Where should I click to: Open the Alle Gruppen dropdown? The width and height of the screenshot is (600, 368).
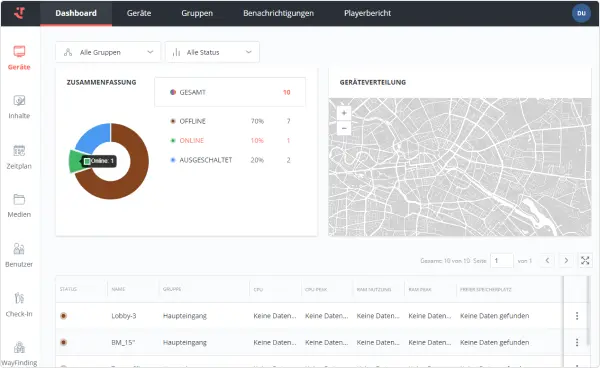tap(108, 52)
